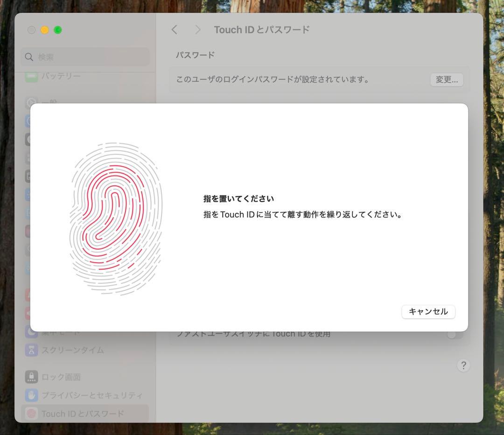Viewport: 504px width, 435px height.
Task: Click the 変更... password button
Action: (447, 79)
